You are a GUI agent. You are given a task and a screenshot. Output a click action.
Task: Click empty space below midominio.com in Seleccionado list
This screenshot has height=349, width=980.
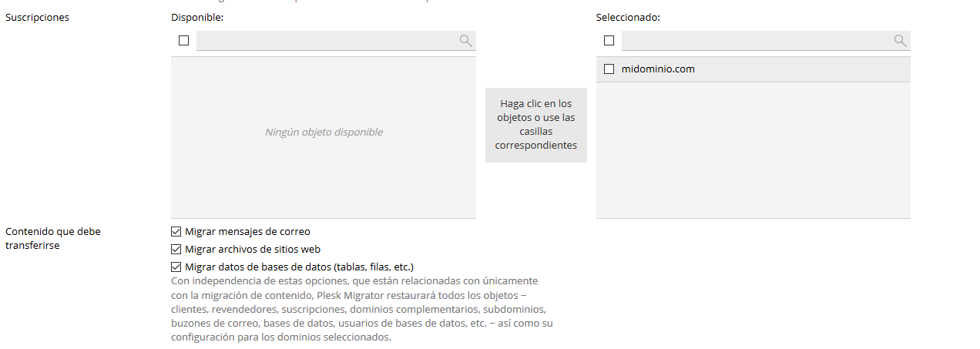[x=753, y=154]
